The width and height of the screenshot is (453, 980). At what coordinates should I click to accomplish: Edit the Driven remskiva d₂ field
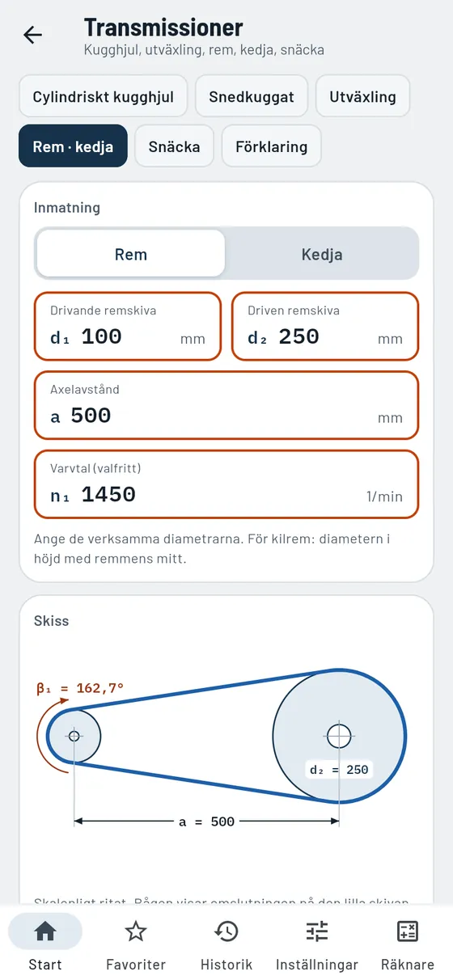pyautogui.click(x=325, y=326)
